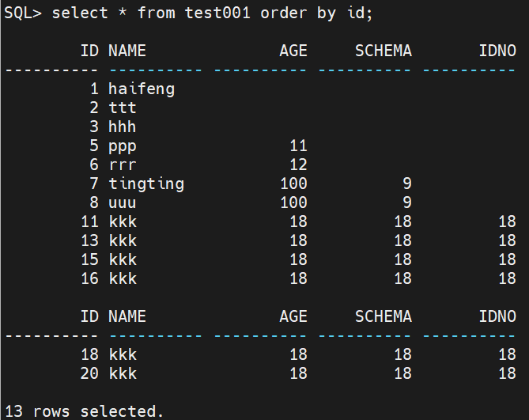Select the name uuu in row 8
Screen dimensions: 529x420
pos(122,202)
